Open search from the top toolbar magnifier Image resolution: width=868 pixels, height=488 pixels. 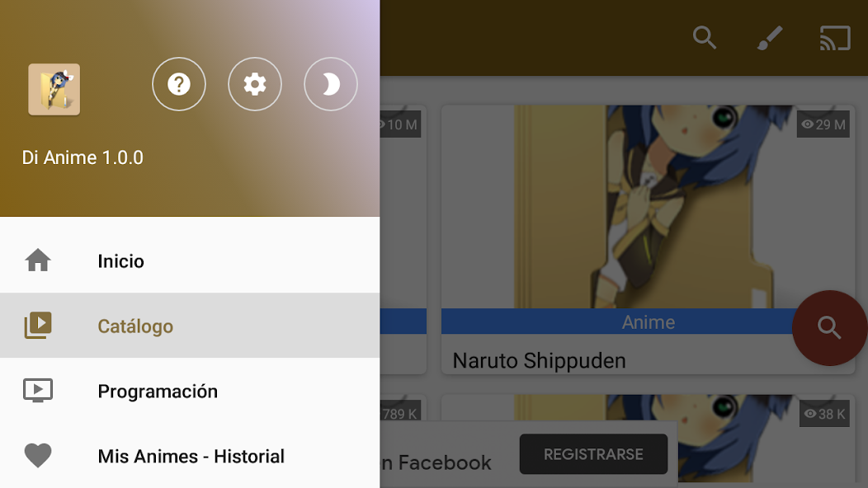click(705, 38)
